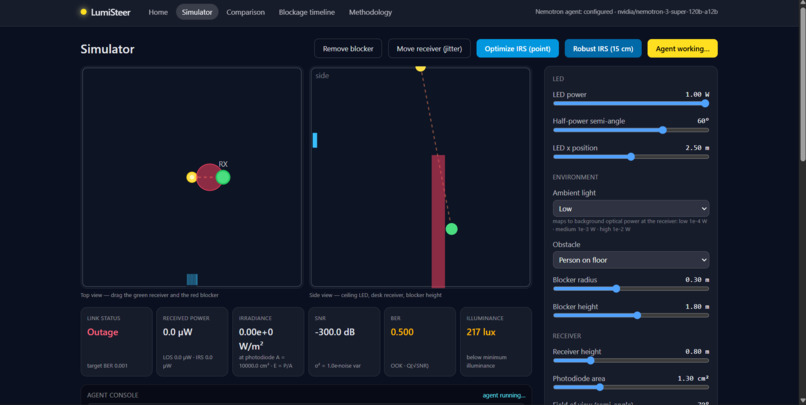The image size is (806, 405).
Task: Click the blue IRS panel in top view
Action: (x=192, y=279)
